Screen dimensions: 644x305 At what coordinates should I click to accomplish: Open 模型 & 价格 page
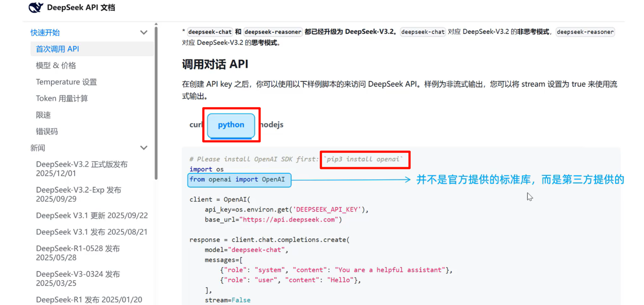point(56,65)
